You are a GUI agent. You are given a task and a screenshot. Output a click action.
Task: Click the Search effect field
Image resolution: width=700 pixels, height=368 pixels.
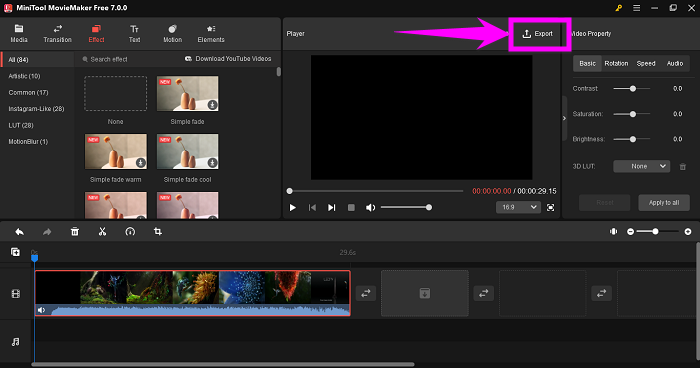[109, 59]
